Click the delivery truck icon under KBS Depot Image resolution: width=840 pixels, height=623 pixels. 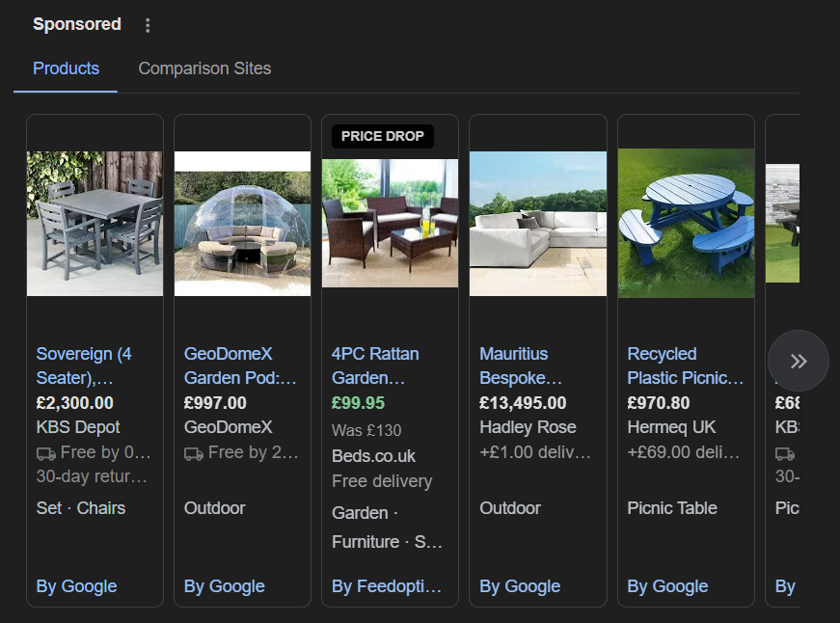[x=45, y=454]
